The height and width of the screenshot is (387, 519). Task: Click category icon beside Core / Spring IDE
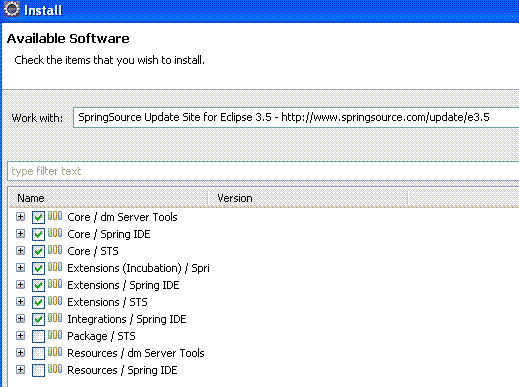coord(55,233)
